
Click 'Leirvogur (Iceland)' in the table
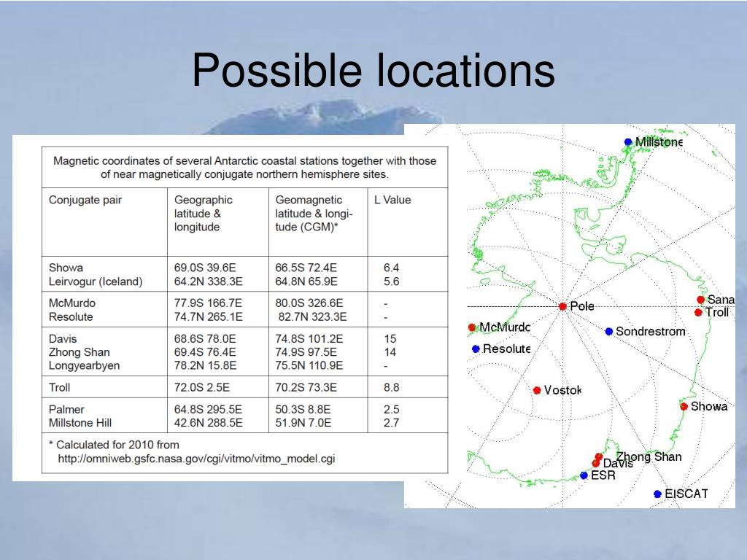point(96,281)
